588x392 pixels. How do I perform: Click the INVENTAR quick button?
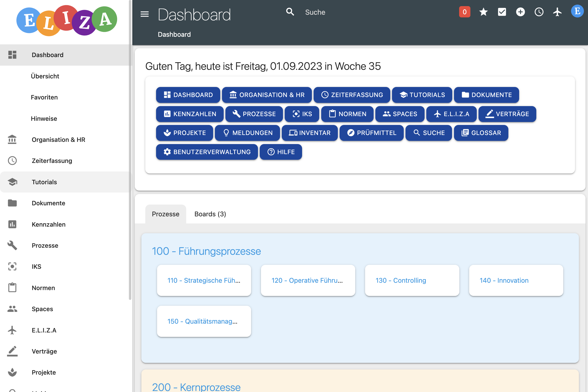[x=309, y=133]
